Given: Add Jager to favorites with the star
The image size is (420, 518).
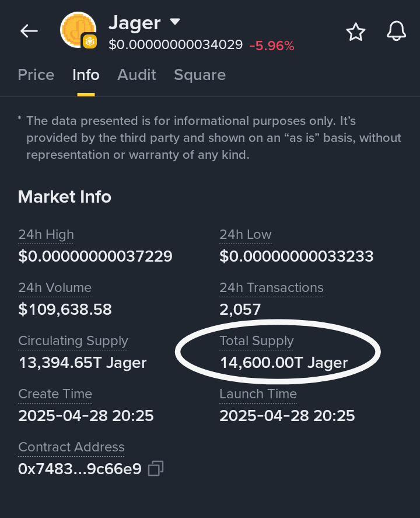Looking at the screenshot, I should (356, 32).
